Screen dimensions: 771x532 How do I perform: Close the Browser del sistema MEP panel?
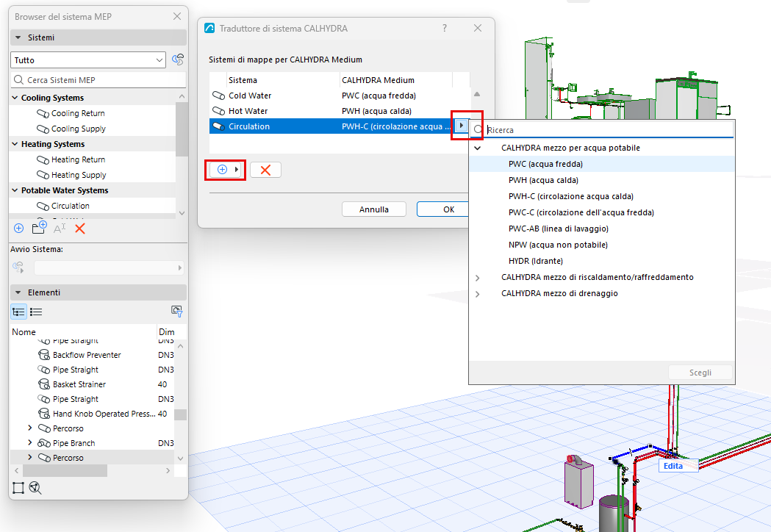177,16
